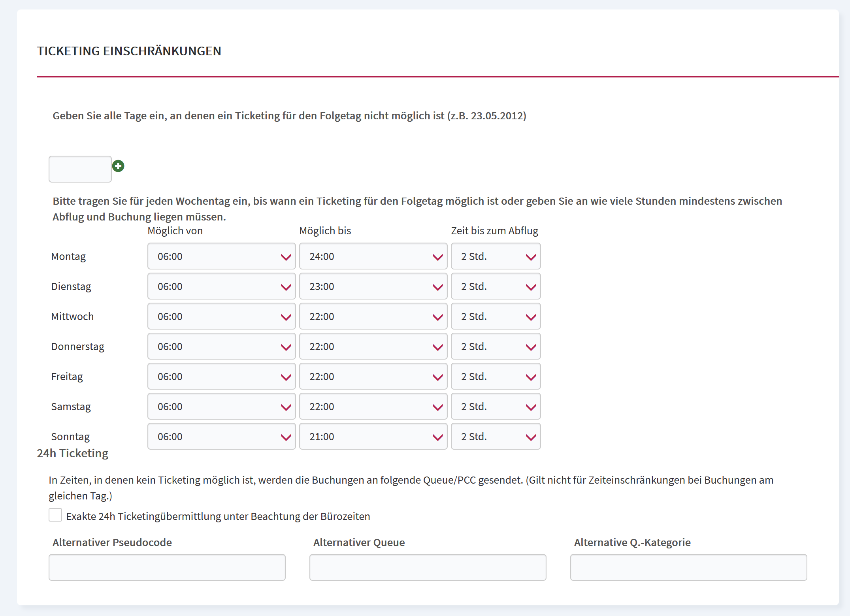Click the Alternativer Pseudocode field

click(x=167, y=567)
